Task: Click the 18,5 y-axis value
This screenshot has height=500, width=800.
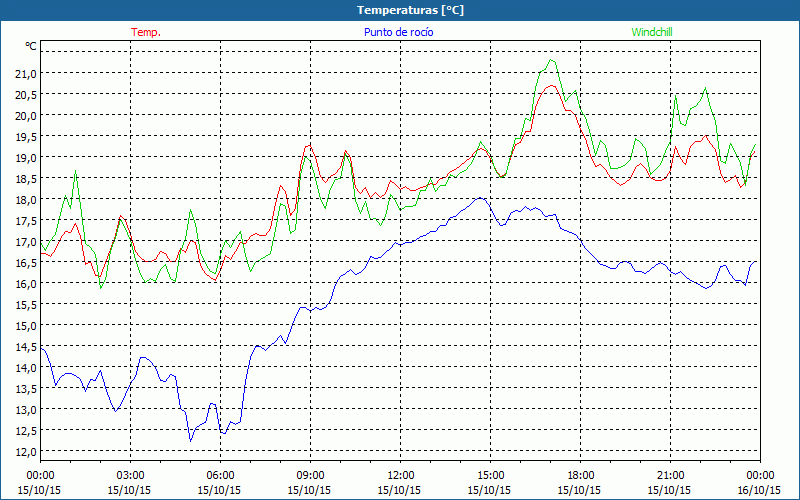Action: coord(26,178)
